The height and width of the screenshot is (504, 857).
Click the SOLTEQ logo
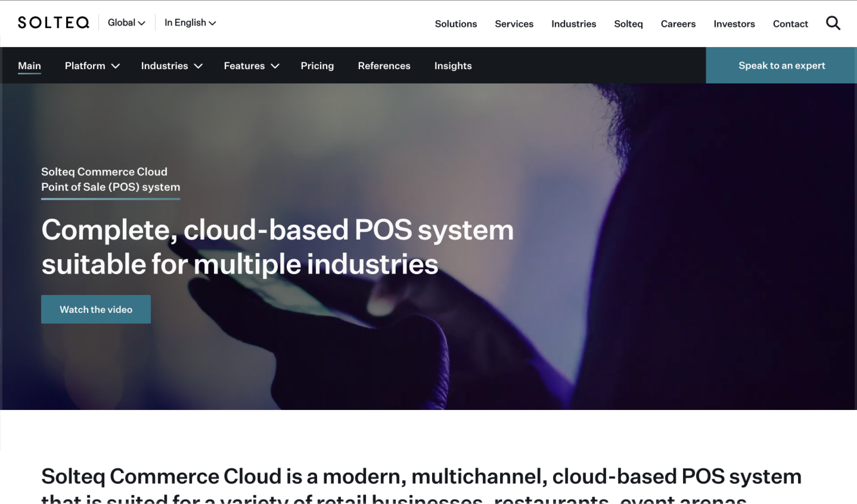tap(53, 23)
